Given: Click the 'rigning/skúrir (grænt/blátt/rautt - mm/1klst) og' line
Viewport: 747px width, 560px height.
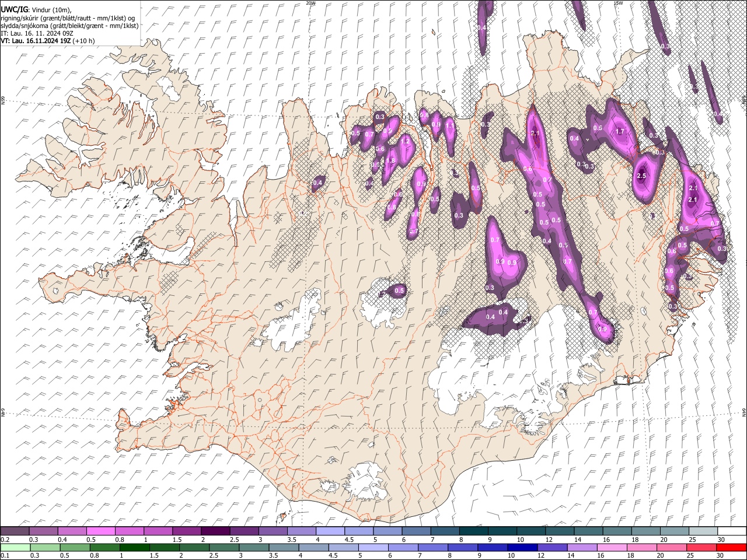Looking at the screenshot, I should 68,18.
